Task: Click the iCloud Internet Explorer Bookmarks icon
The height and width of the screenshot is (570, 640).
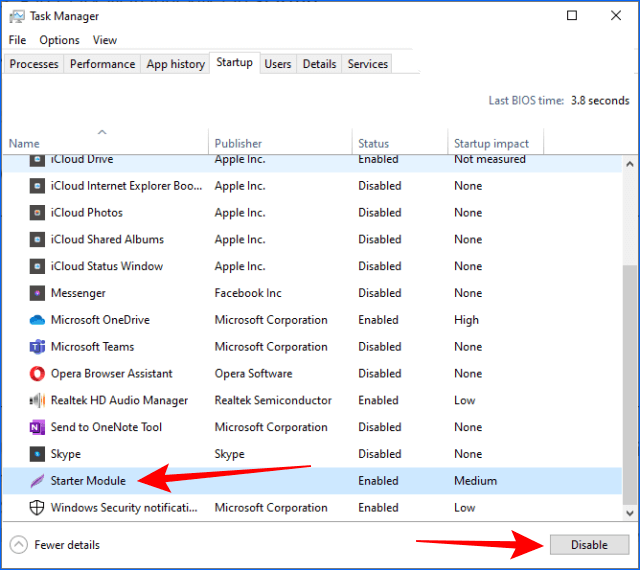Action: 37,186
